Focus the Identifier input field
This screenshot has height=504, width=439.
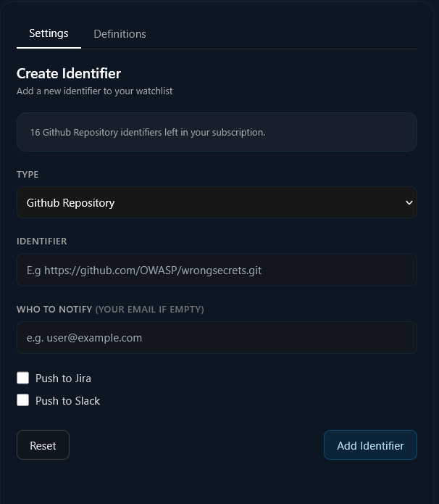click(x=217, y=270)
